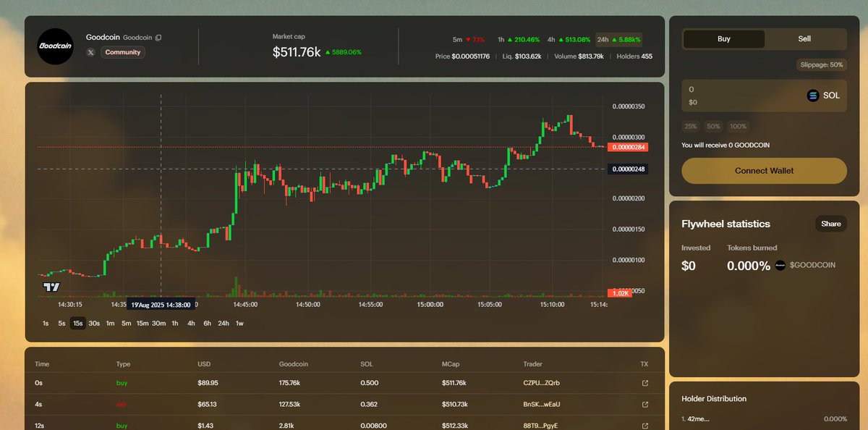The image size is (868, 430).
Task: Click Price $0.00051176 stat
Action: [462, 56]
